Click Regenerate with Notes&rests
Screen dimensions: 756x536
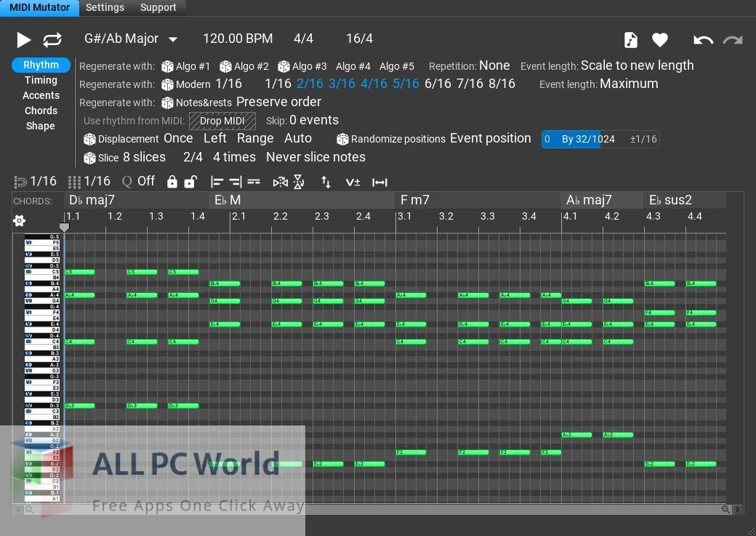coord(204,103)
